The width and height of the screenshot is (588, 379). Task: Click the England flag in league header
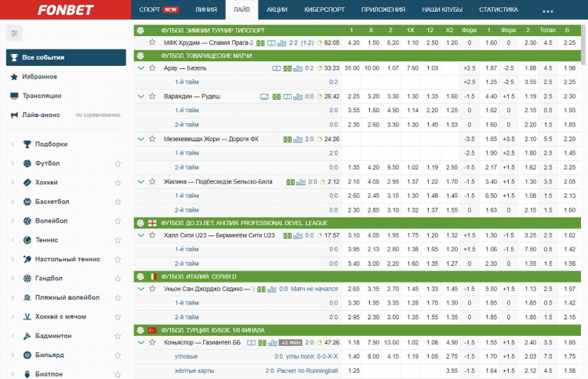152,223
